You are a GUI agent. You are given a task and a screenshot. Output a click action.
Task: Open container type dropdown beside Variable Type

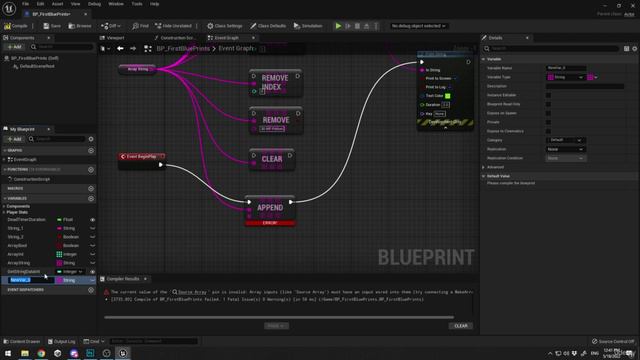pyautogui.click(x=592, y=77)
